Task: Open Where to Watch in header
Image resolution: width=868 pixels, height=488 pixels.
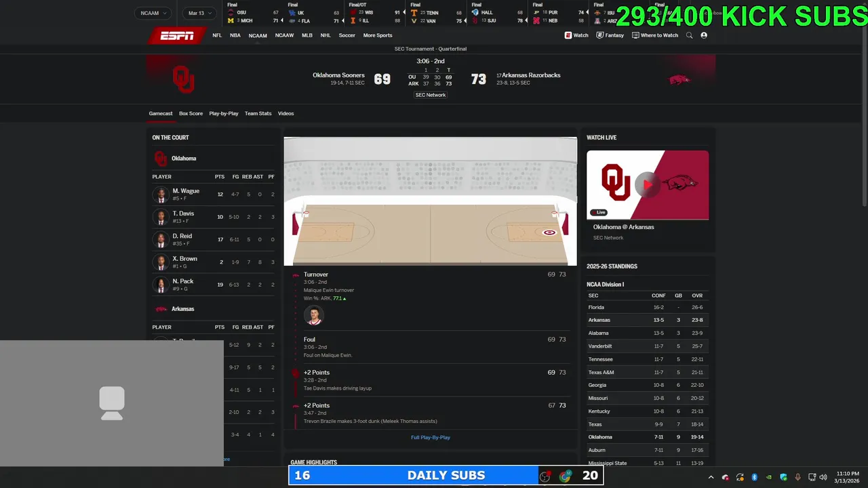Action: (655, 35)
